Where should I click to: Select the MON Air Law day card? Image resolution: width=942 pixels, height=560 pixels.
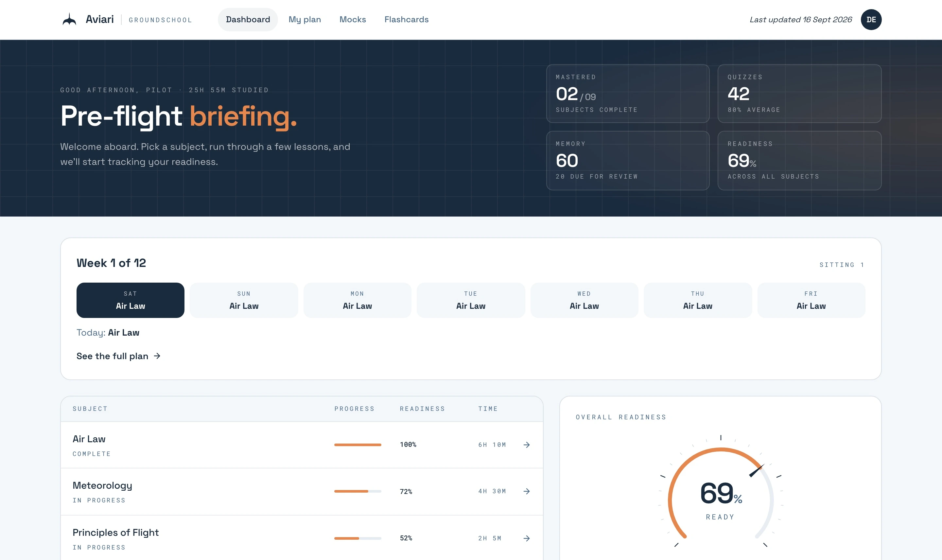[357, 300]
